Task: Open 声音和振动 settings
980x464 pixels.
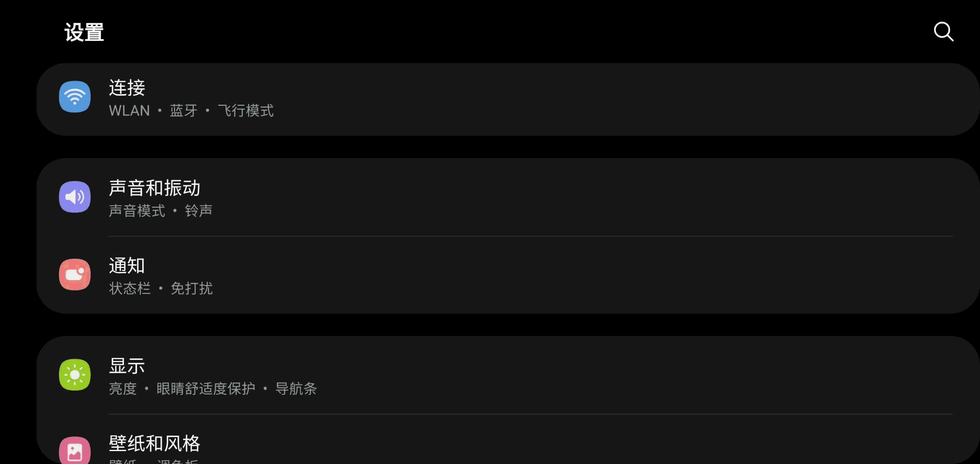Action: 155,188
